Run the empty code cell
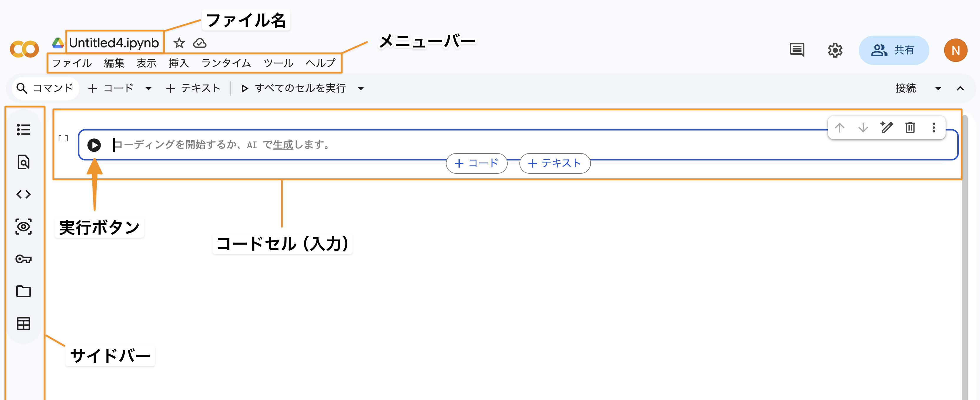980x400 pixels. pos(94,145)
